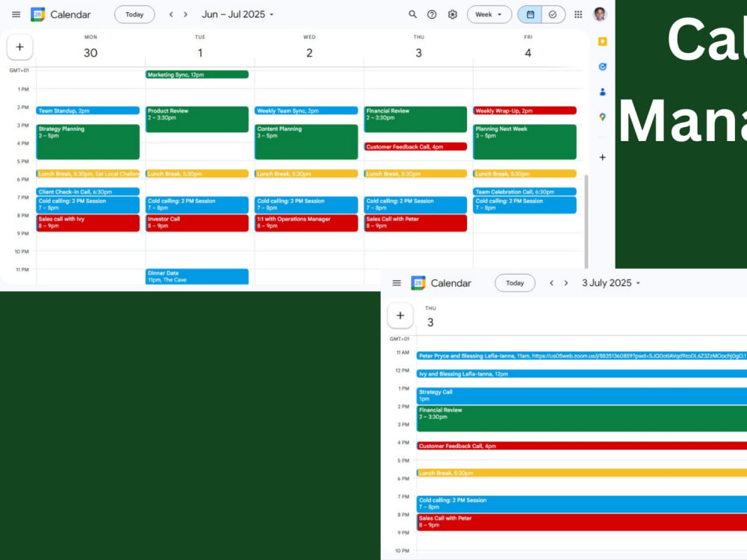Select Thursday 3 header in week view

[x=418, y=48]
